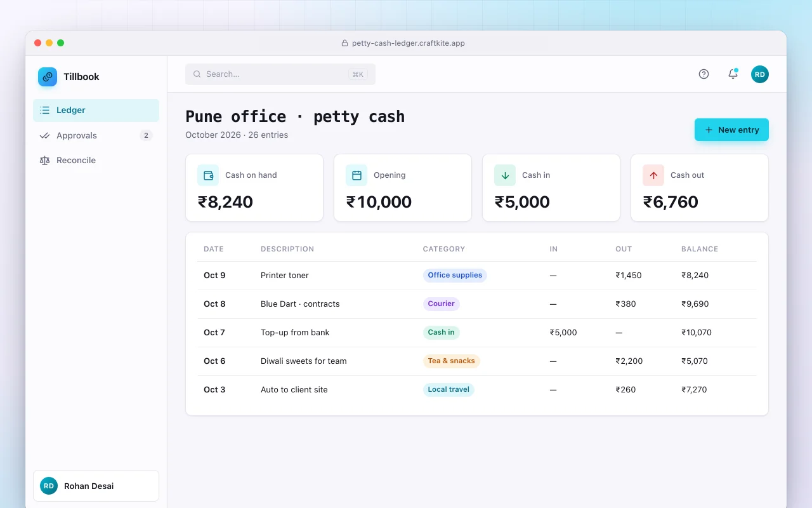Click the DESCRIPTION column header
The height and width of the screenshot is (508, 812).
click(287, 249)
